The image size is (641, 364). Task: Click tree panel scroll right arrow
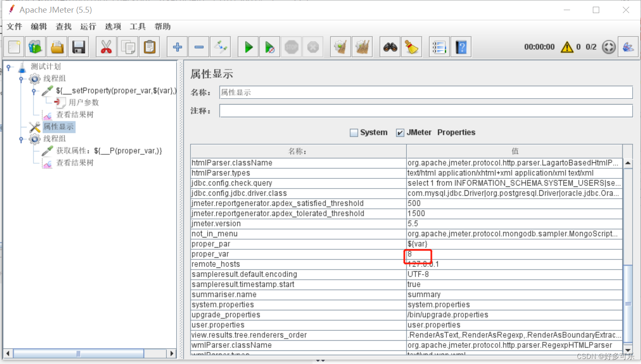pyautogui.click(x=171, y=353)
